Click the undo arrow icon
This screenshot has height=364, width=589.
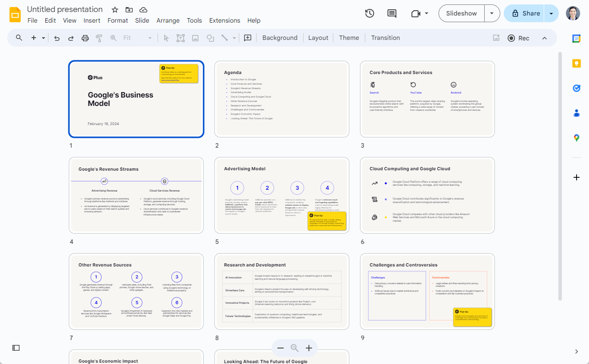click(x=57, y=38)
